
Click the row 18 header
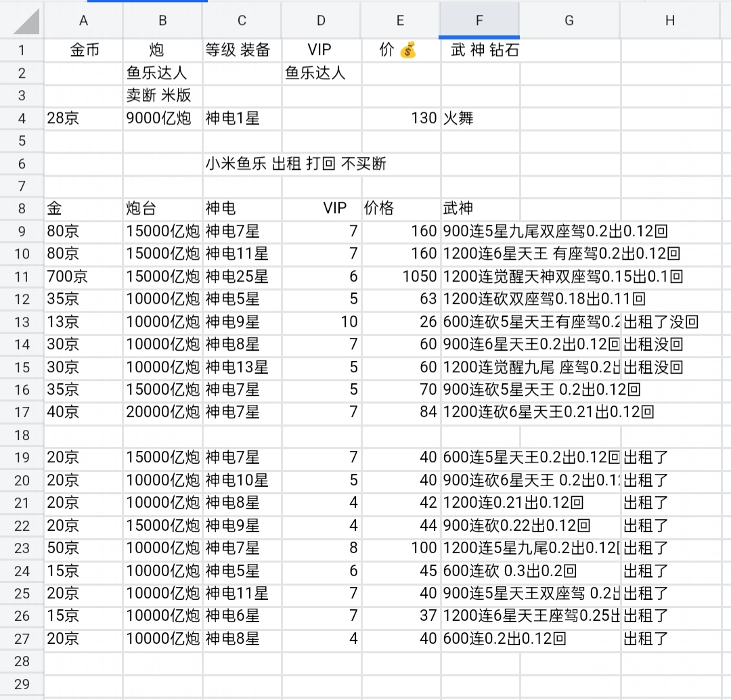[22, 435]
